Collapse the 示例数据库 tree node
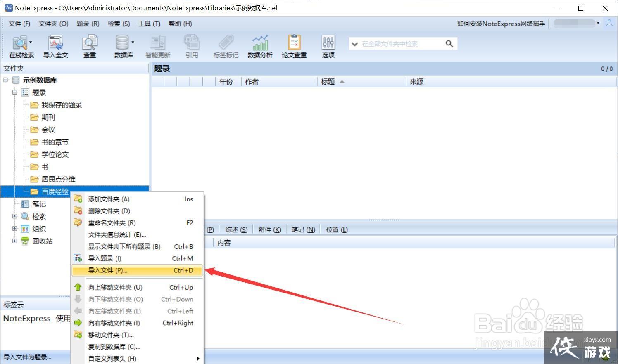The image size is (618, 364). click(5, 80)
